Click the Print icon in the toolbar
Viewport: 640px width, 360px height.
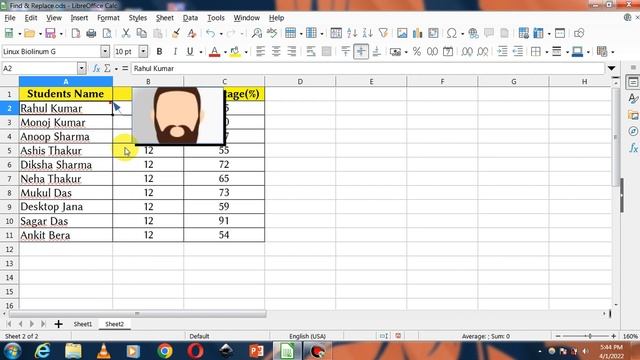(x=91, y=33)
